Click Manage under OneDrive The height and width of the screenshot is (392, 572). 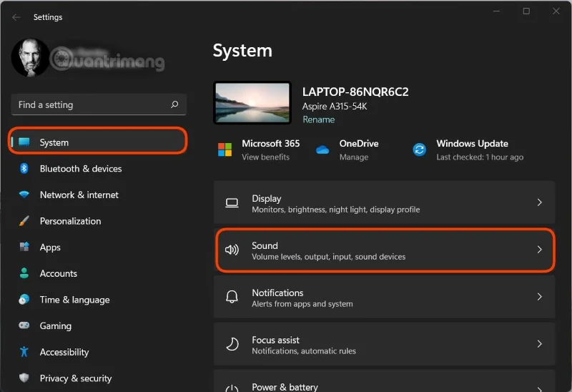coord(354,157)
